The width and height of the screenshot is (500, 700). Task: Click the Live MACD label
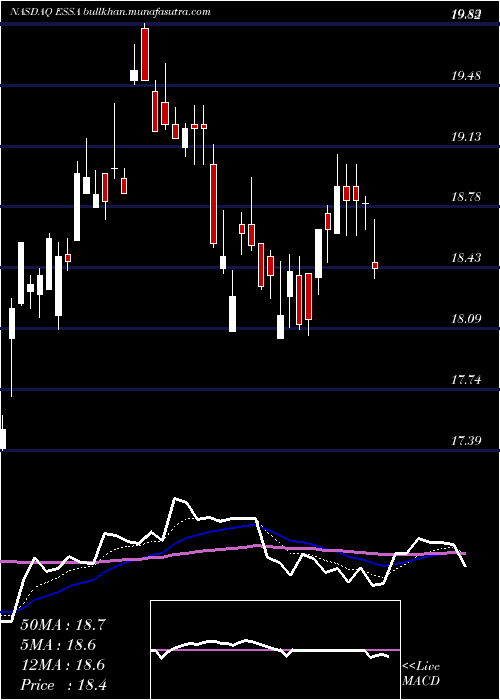(421, 674)
